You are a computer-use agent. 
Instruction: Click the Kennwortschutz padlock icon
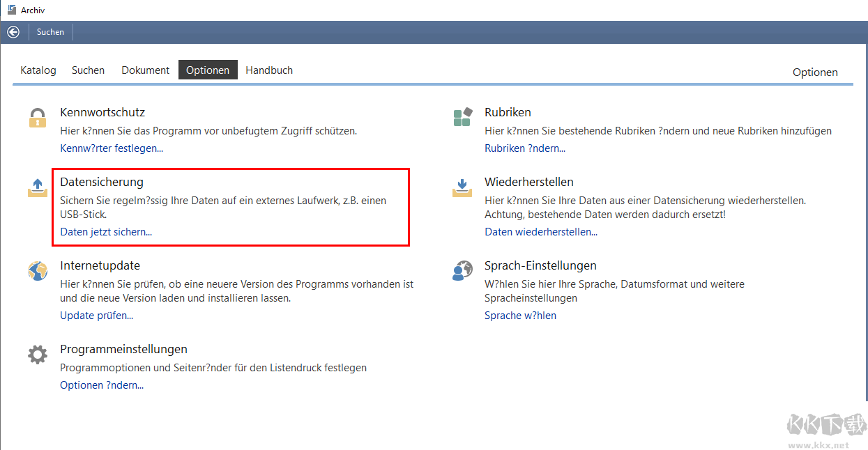(37, 118)
